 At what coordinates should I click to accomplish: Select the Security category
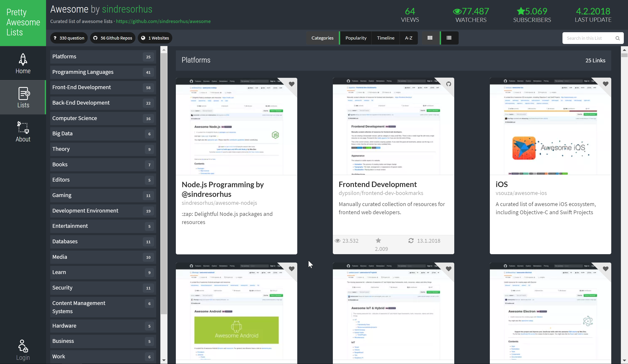pos(103,288)
